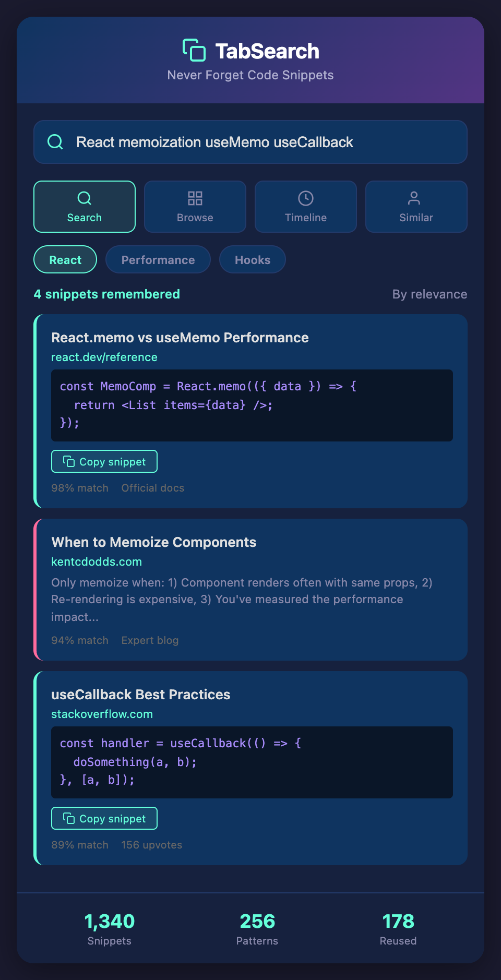Toggle the React filter tag

65,259
